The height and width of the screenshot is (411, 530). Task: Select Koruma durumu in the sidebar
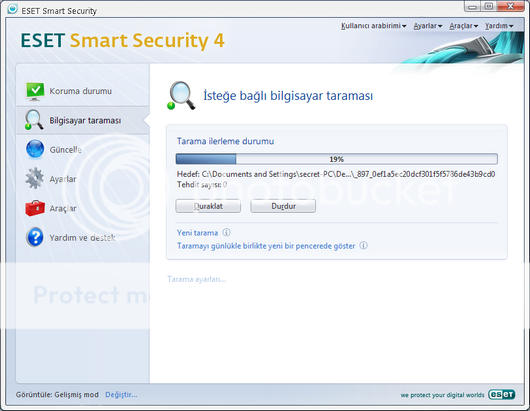point(83,91)
